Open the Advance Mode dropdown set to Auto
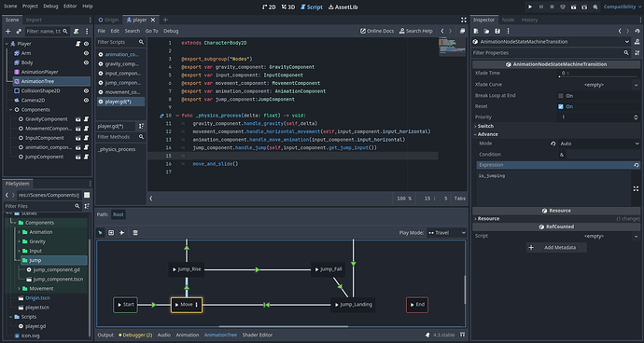This screenshot has height=343, width=644. click(x=599, y=144)
